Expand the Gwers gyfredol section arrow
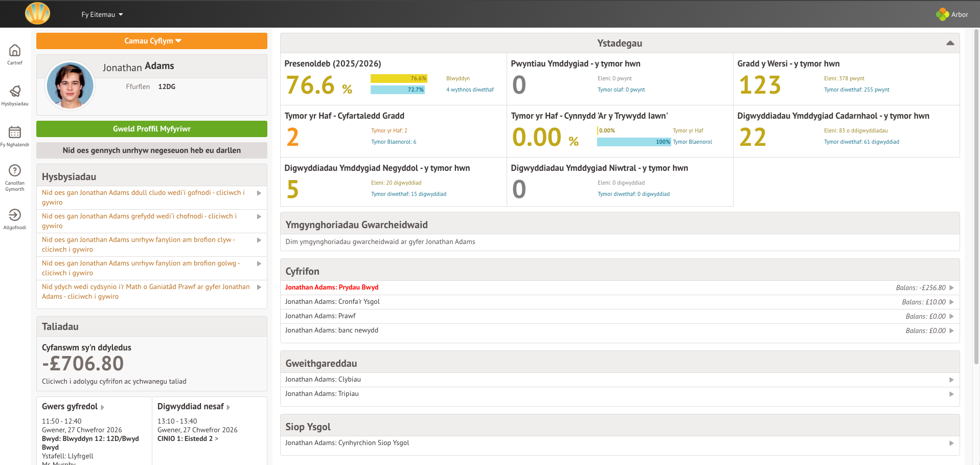The image size is (980, 465). coord(103,407)
